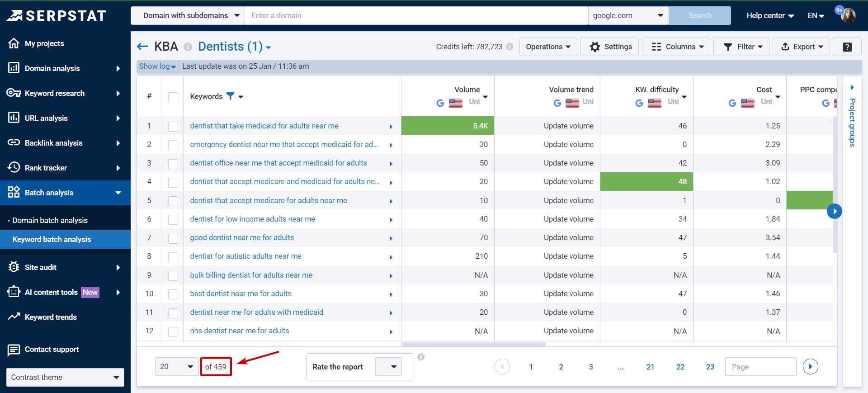
Task: Select Domain batch analysis submenu item
Action: (50, 220)
